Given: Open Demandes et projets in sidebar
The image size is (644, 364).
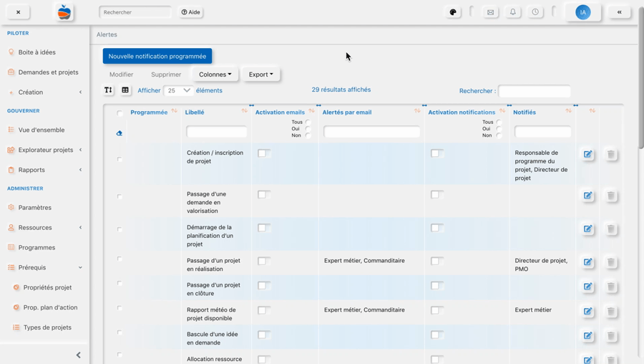Looking at the screenshot, I should (49, 72).
